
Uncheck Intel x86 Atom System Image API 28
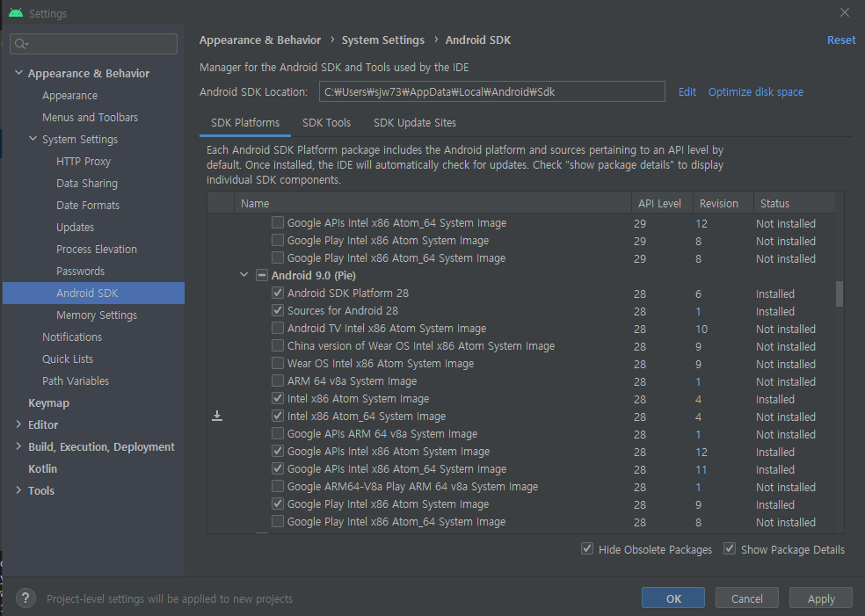[278, 398]
